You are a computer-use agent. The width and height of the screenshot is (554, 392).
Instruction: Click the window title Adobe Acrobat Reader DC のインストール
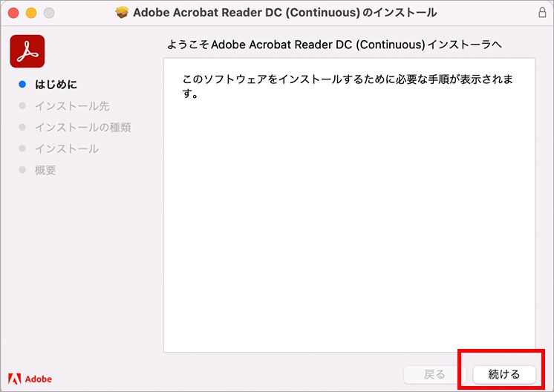(x=284, y=13)
